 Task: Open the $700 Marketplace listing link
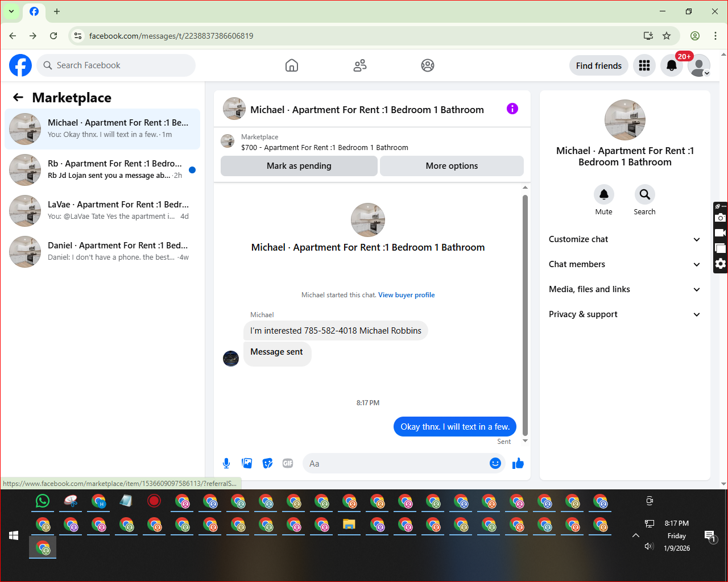(x=325, y=147)
